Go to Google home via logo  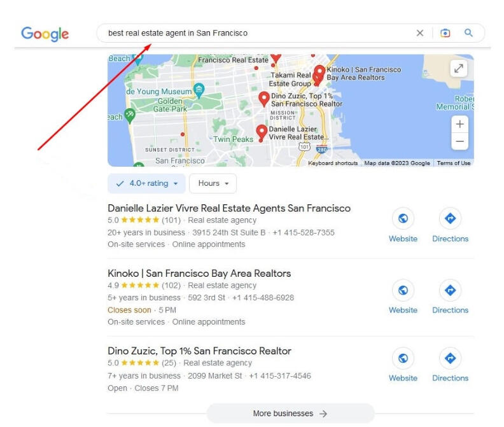click(x=45, y=34)
